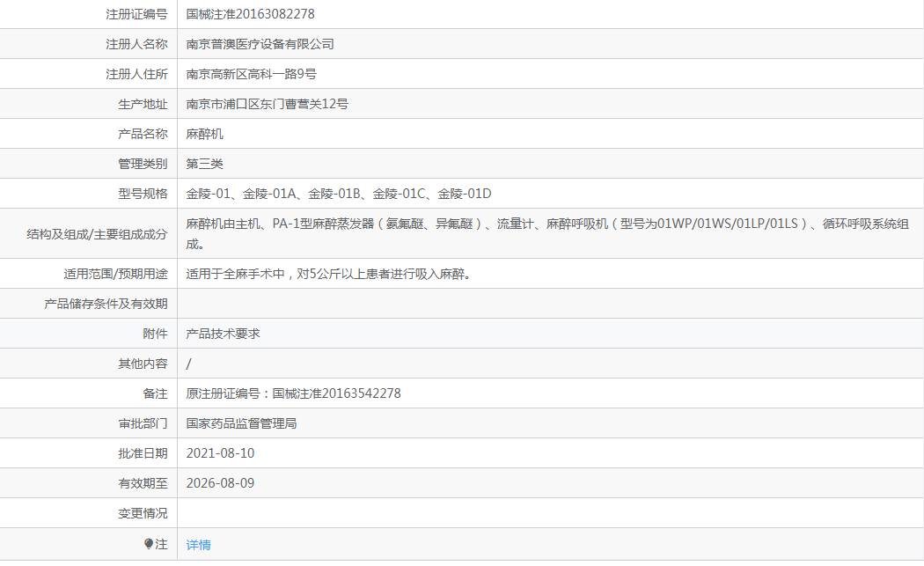This screenshot has width=924, height=566.
Task: Select registrant address 南京高新区高科一路9号
Action: (x=252, y=74)
